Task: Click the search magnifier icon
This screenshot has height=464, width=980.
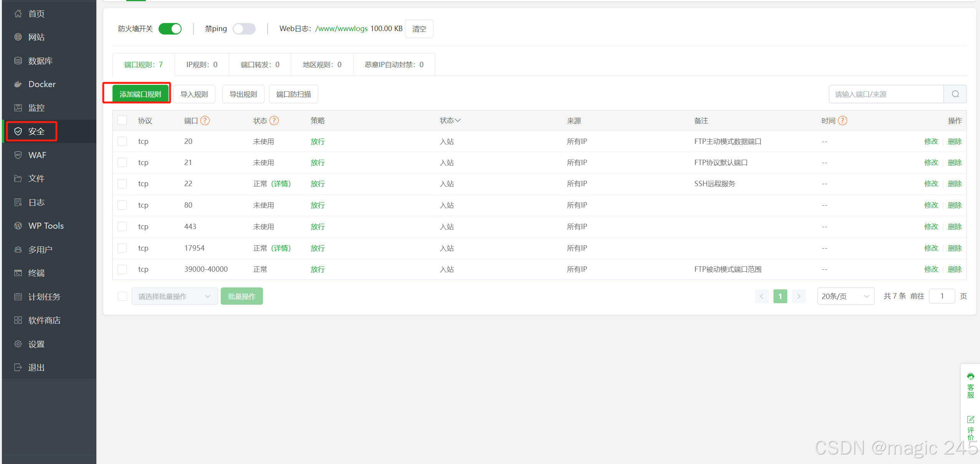Action: pyautogui.click(x=955, y=94)
